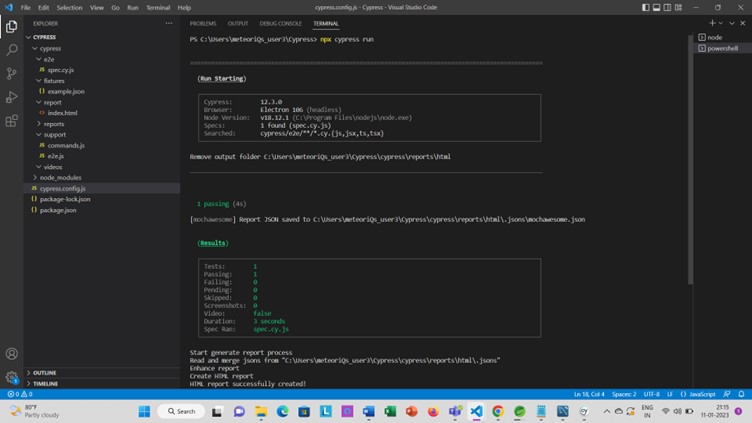This screenshot has height=423, width=752.
Task: Open the Accounts menu icon
Action: pos(12,354)
